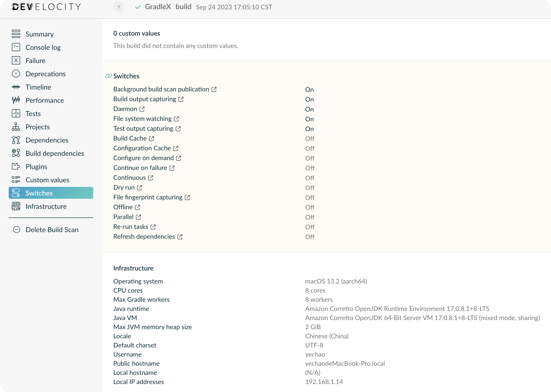Open the Console log sidebar icon
The width and height of the screenshot is (551, 392).
tap(16, 47)
